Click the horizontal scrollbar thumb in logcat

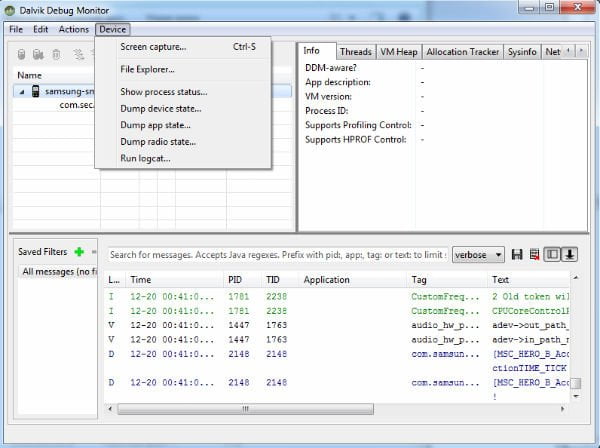(245, 409)
